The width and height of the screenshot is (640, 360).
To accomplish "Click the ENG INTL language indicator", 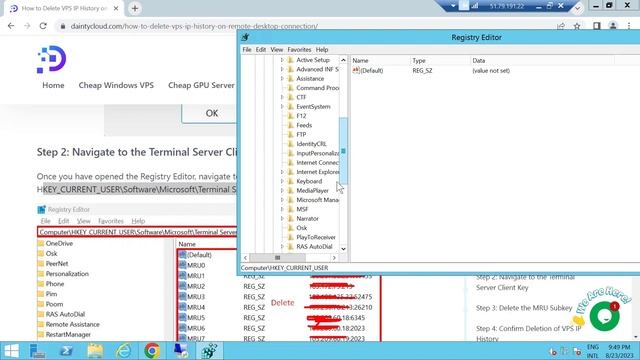I will click(592, 351).
